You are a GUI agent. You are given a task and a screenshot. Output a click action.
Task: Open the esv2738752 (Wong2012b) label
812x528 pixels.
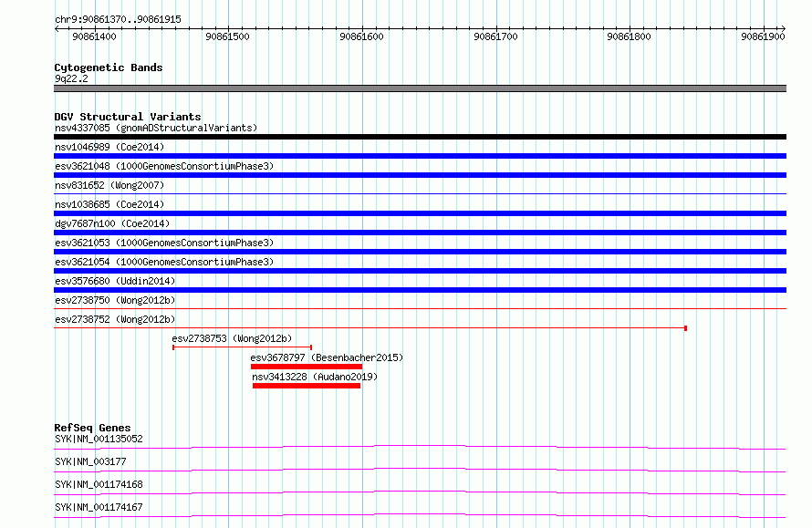point(115,319)
